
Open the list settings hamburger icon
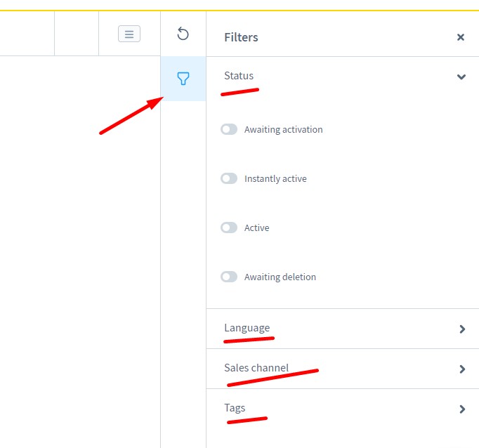coord(129,34)
